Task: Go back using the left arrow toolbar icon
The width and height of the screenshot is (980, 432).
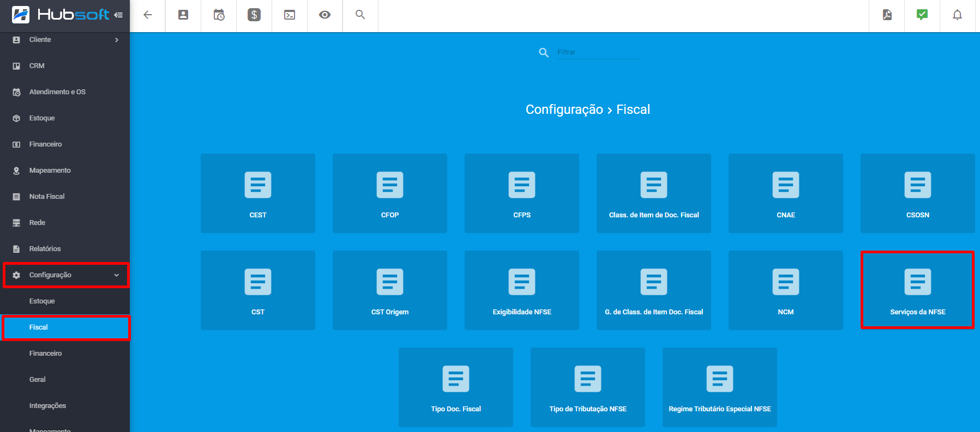Action: (147, 15)
